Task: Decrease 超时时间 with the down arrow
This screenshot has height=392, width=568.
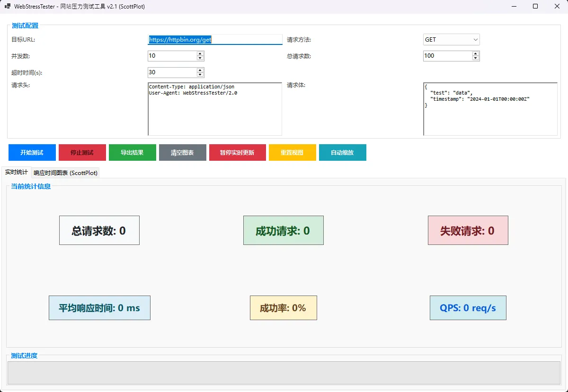Action: pyautogui.click(x=200, y=75)
